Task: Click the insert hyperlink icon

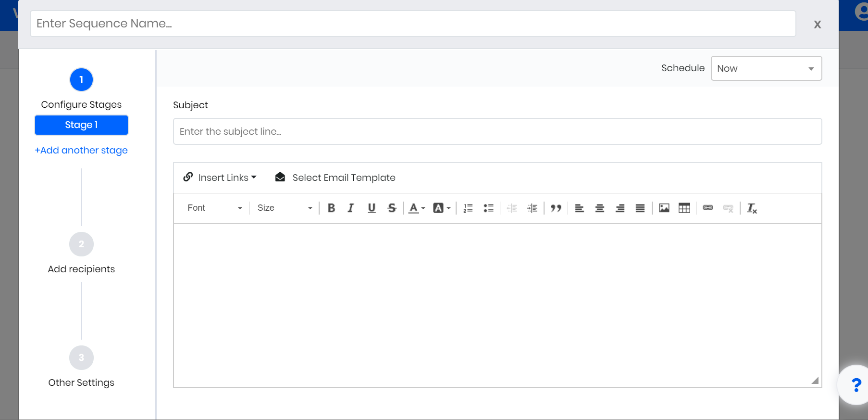Action: pyautogui.click(x=708, y=208)
